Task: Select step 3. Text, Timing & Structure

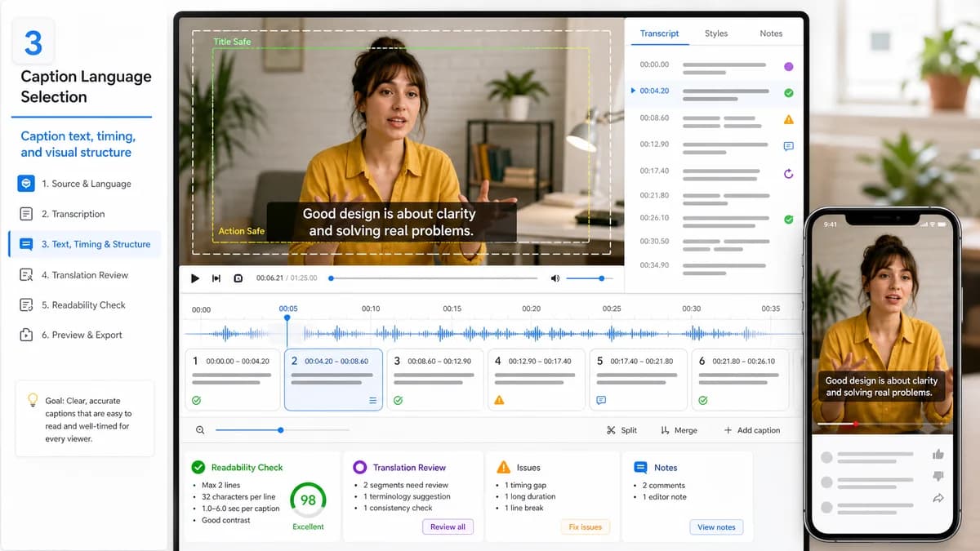Action: [85, 244]
